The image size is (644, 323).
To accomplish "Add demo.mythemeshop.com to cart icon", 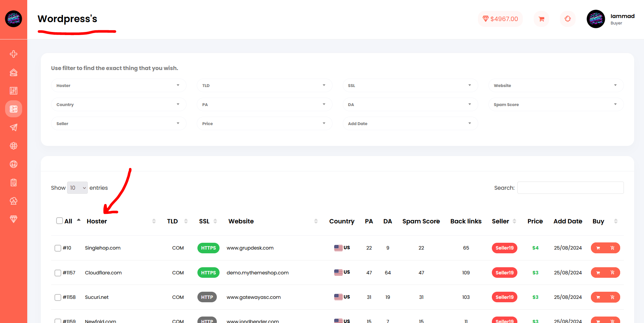I will [x=613, y=273].
